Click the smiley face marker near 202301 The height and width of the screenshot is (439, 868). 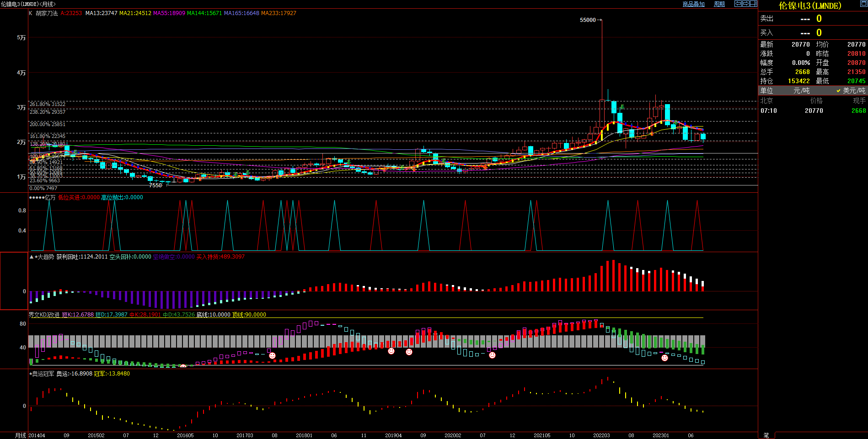(664, 358)
